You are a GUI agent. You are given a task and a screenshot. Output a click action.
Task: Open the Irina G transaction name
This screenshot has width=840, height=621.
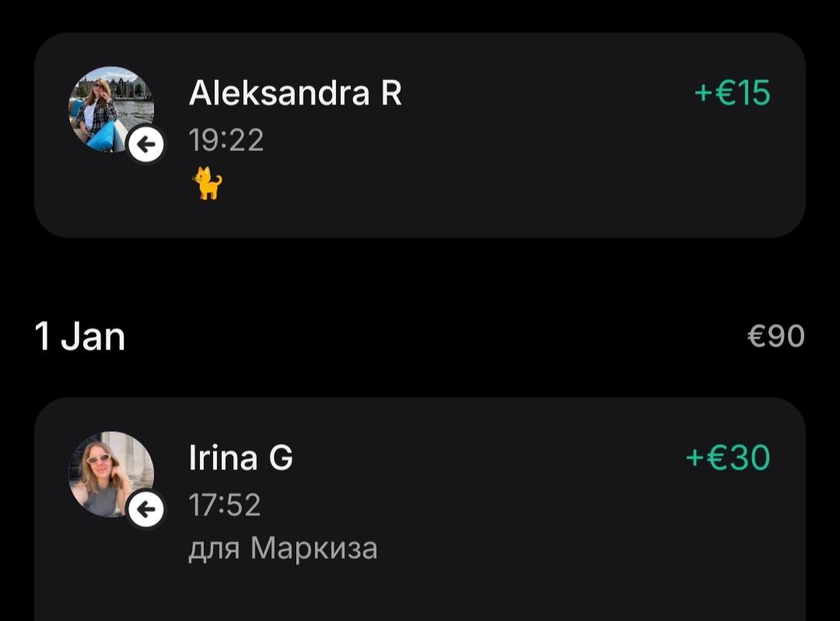tap(240, 458)
